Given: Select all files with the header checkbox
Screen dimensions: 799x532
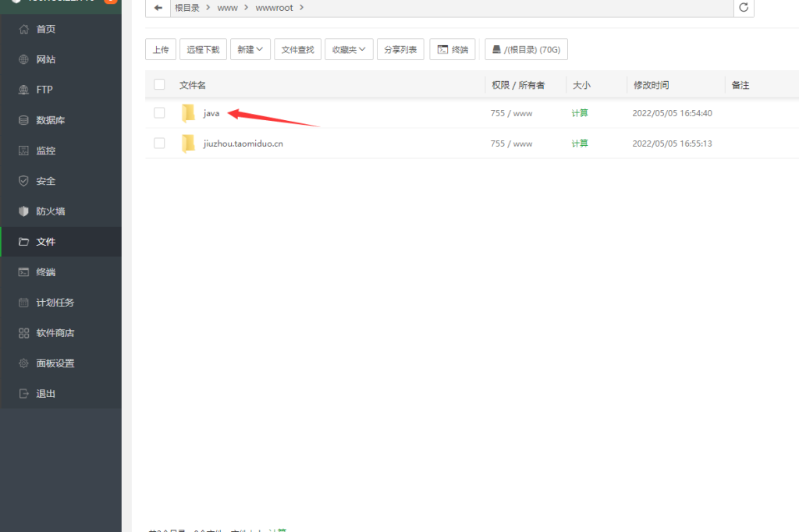Looking at the screenshot, I should (x=159, y=84).
